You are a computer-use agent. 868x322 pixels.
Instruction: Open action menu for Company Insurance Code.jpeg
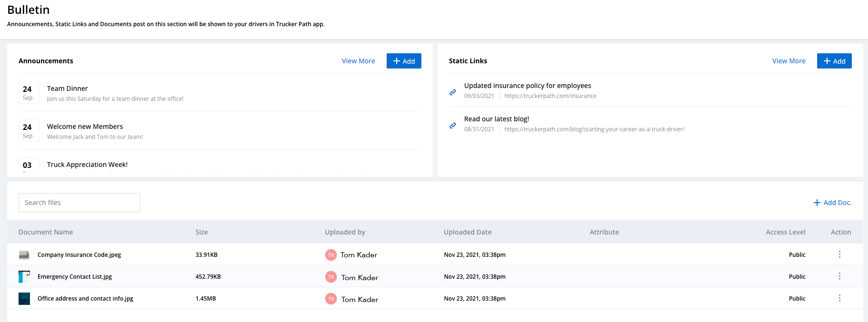coord(839,254)
